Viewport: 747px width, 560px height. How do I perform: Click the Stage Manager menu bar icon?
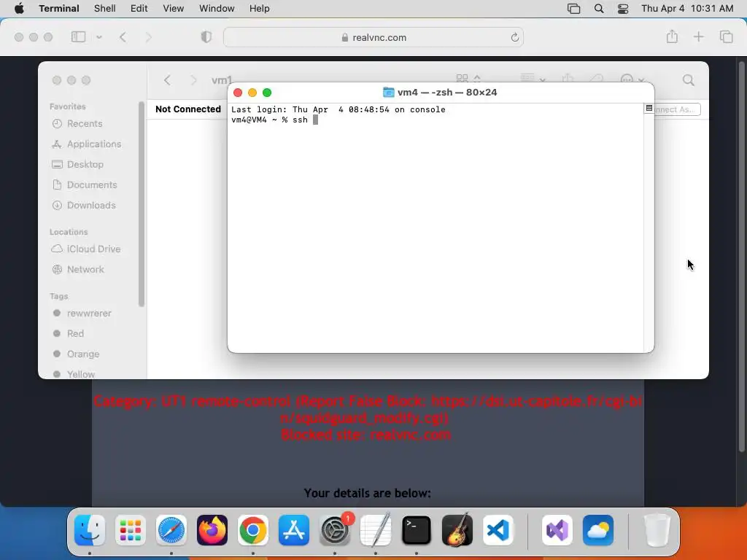[573, 9]
